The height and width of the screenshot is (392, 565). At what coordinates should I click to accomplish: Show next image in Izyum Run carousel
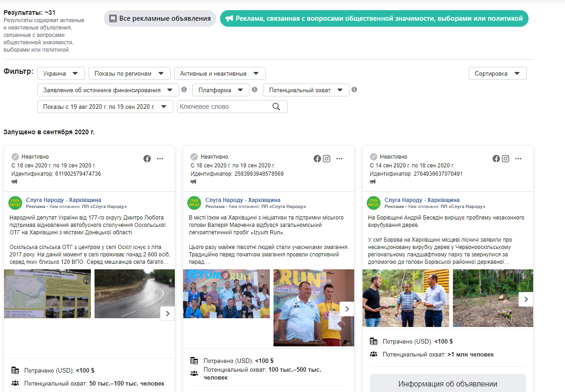(x=347, y=309)
